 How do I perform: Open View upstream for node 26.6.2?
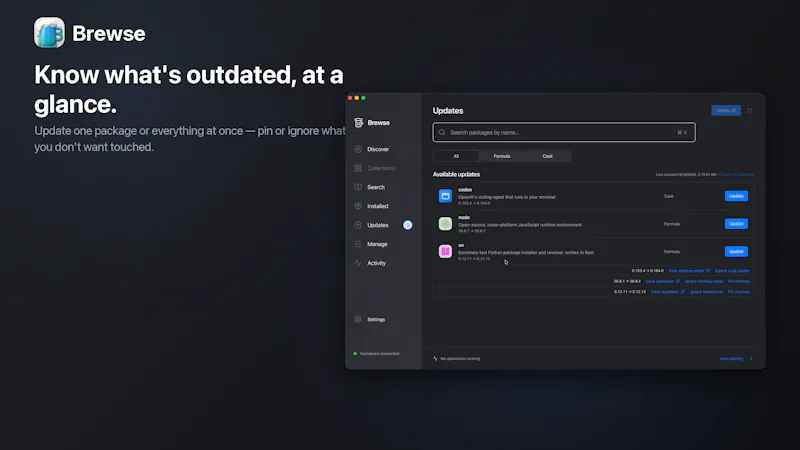click(x=662, y=281)
